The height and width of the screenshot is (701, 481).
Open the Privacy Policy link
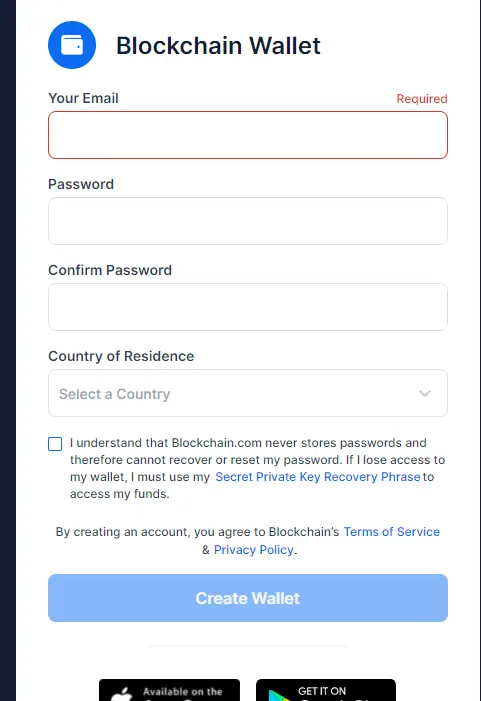click(253, 549)
